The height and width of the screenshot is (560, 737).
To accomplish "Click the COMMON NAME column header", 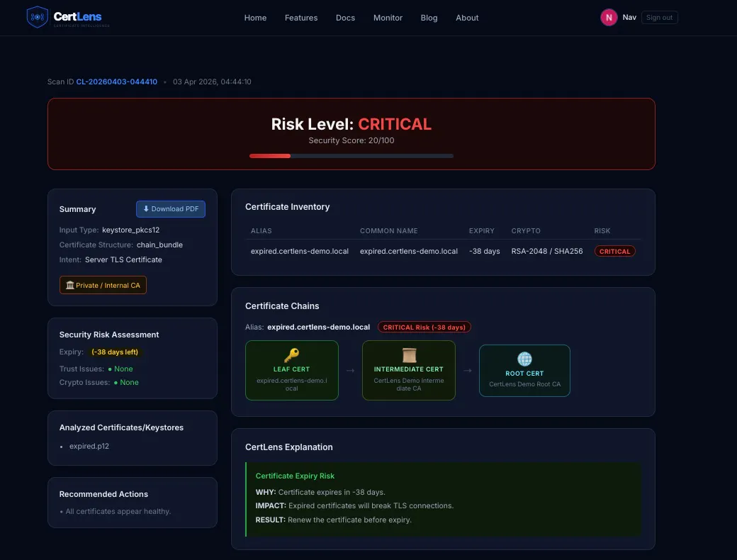I will coord(389,231).
